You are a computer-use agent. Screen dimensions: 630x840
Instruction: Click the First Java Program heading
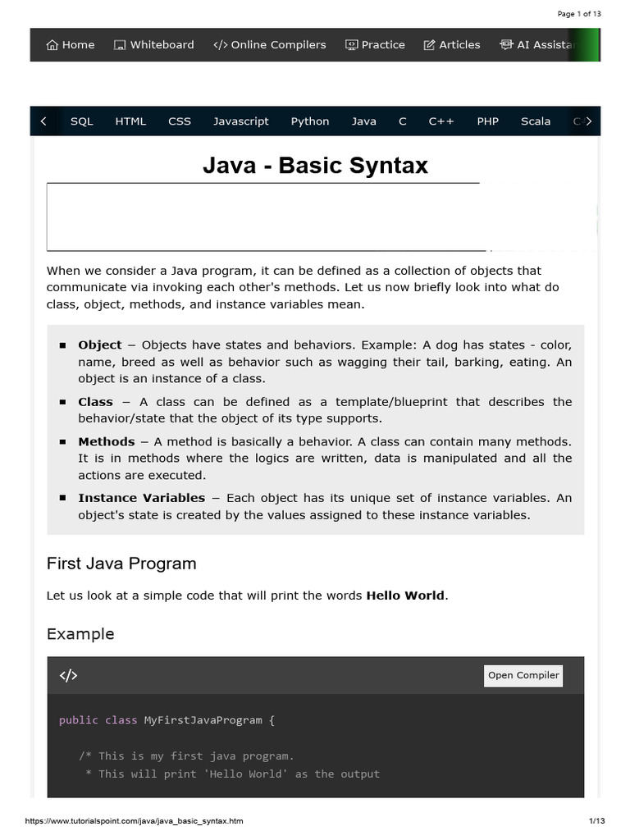point(121,564)
